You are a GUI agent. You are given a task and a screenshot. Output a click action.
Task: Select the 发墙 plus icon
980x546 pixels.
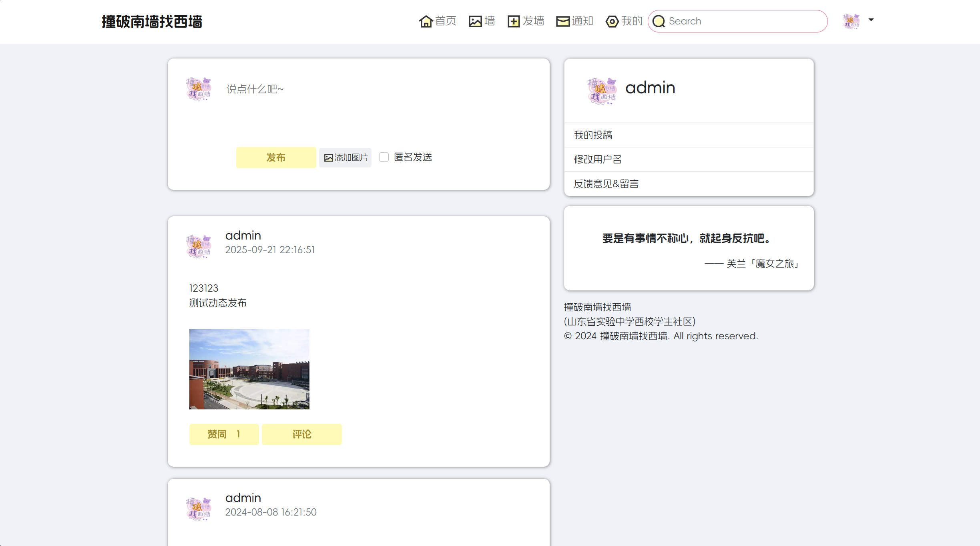point(514,21)
